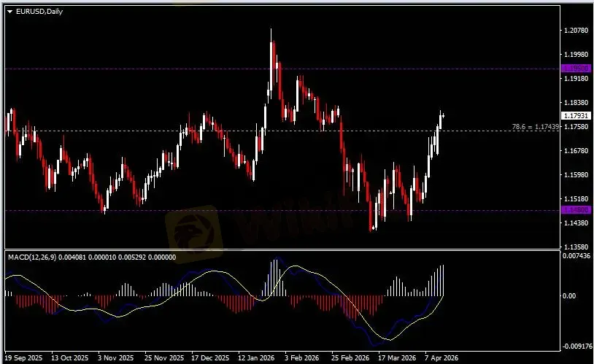Open the dropdown arrow beside EURUSD,Daily
The image size is (594, 364).
pos(9,12)
